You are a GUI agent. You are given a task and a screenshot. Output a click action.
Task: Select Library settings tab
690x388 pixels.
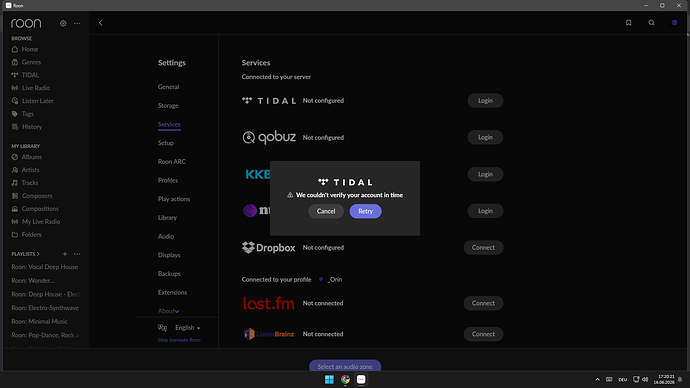[x=167, y=218]
